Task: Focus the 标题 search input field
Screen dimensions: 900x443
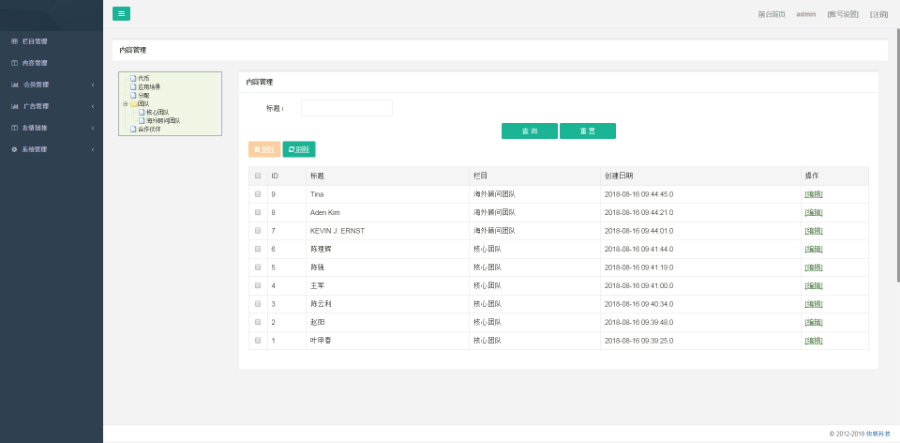Action: coord(347,108)
